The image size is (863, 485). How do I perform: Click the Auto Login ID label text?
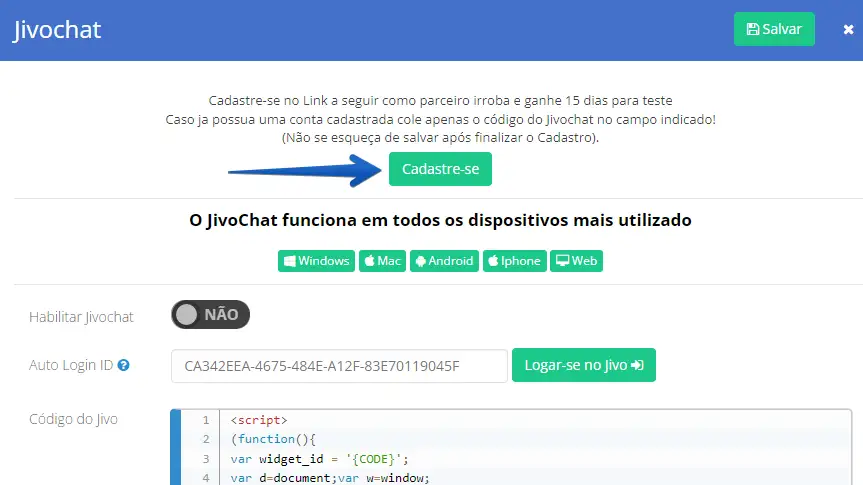[x=71, y=365]
